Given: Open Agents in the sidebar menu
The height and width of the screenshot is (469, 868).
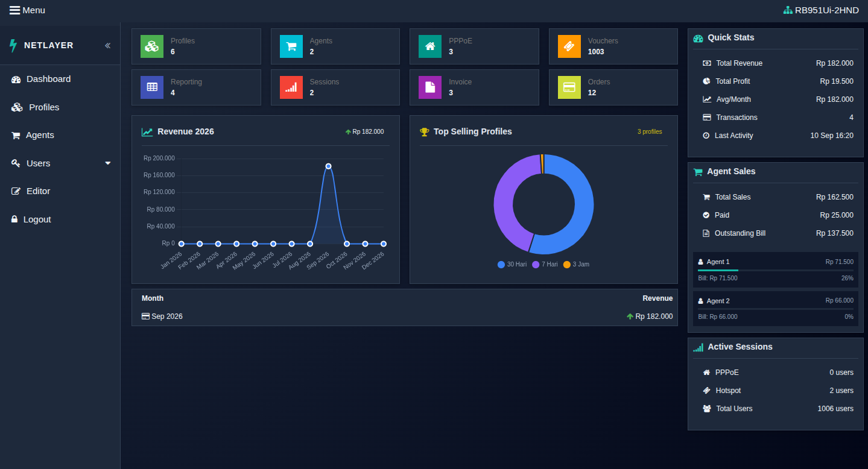Looking at the screenshot, I should coord(60,135).
